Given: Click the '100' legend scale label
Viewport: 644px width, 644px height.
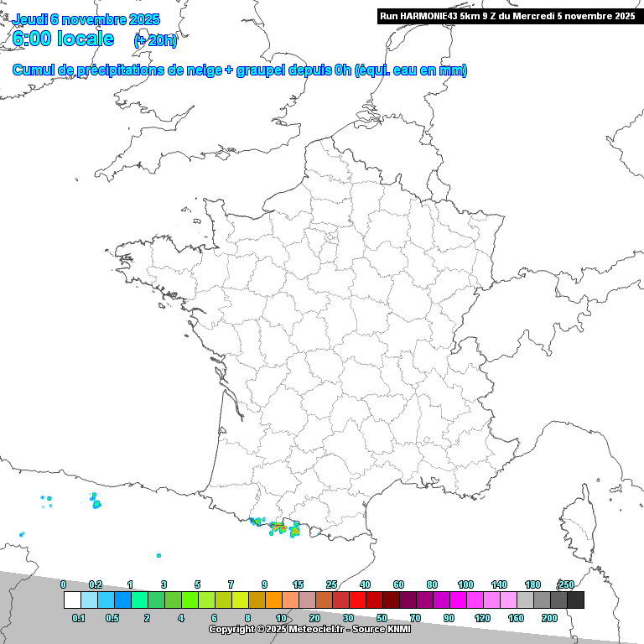Looking at the screenshot, I should (465, 584).
